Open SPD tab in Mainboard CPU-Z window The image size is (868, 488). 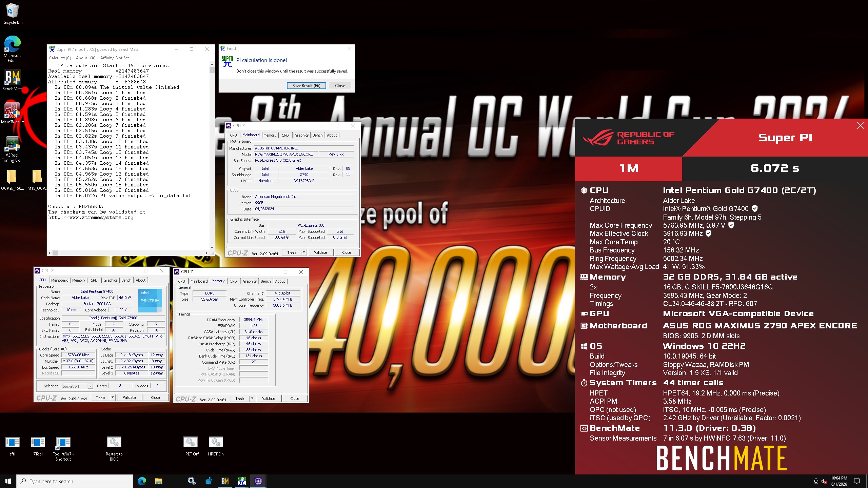285,135
